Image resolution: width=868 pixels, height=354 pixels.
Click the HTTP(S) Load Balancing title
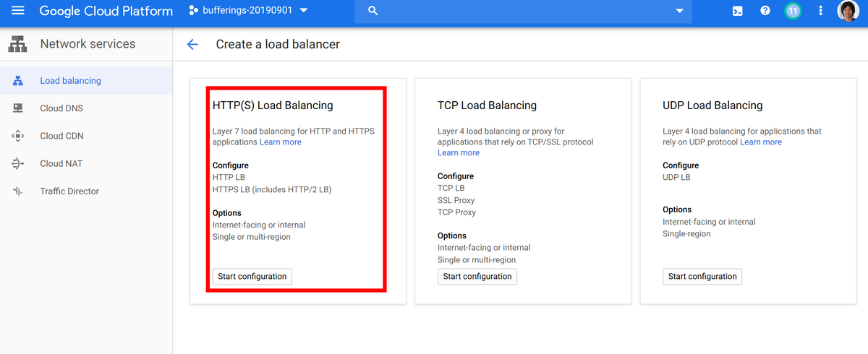point(273,105)
